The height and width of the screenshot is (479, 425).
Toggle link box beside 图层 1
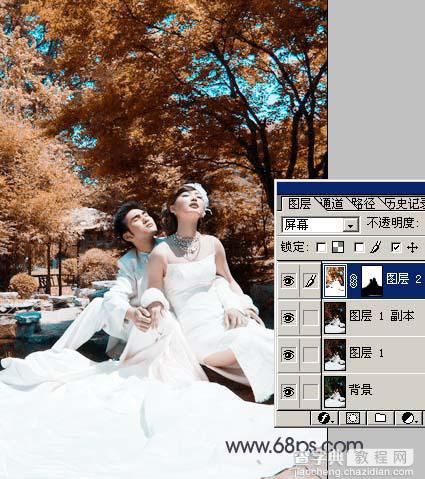[x=310, y=354]
